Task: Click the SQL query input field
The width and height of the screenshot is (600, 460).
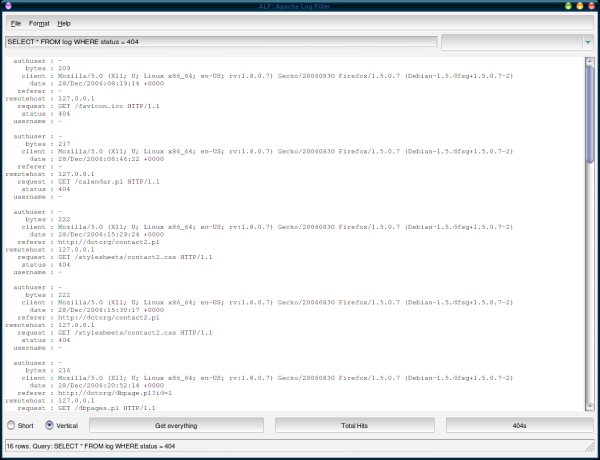Action: click(x=221, y=42)
